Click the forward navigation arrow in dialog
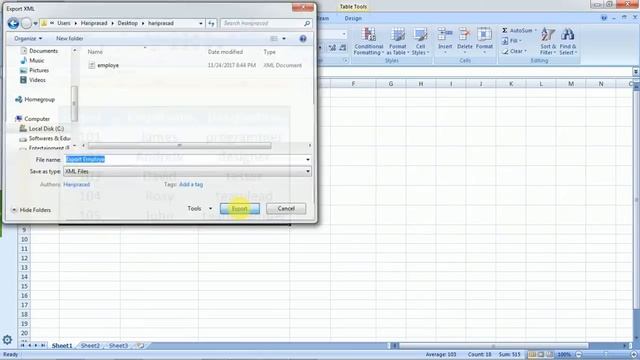Screen dimensions: 640x360 (x=26, y=23)
